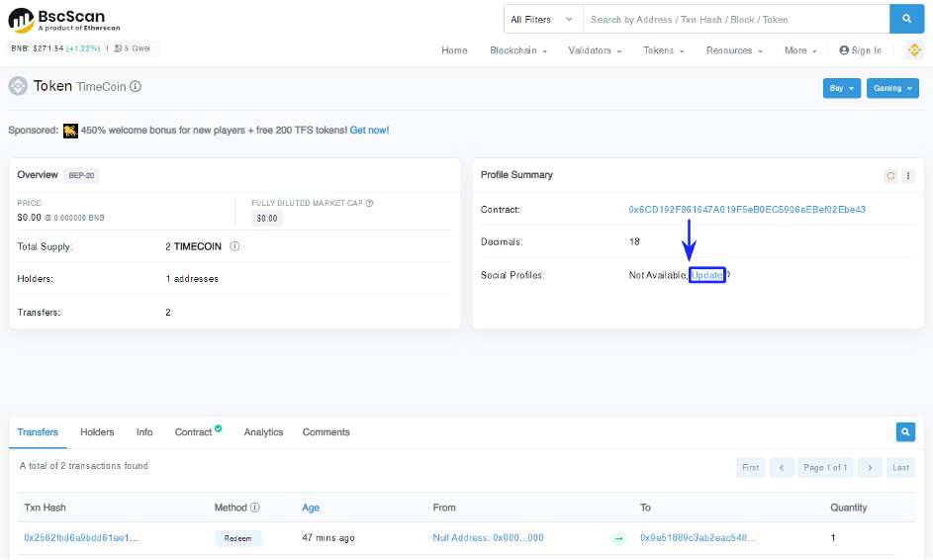This screenshot has height=560, width=933.
Task: Expand the More menu
Action: (800, 50)
